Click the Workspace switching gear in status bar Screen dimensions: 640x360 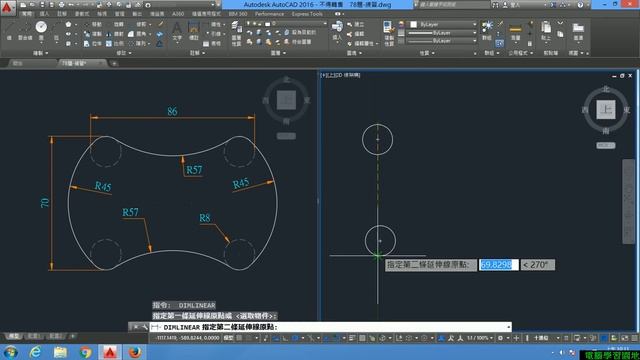coord(500,338)
